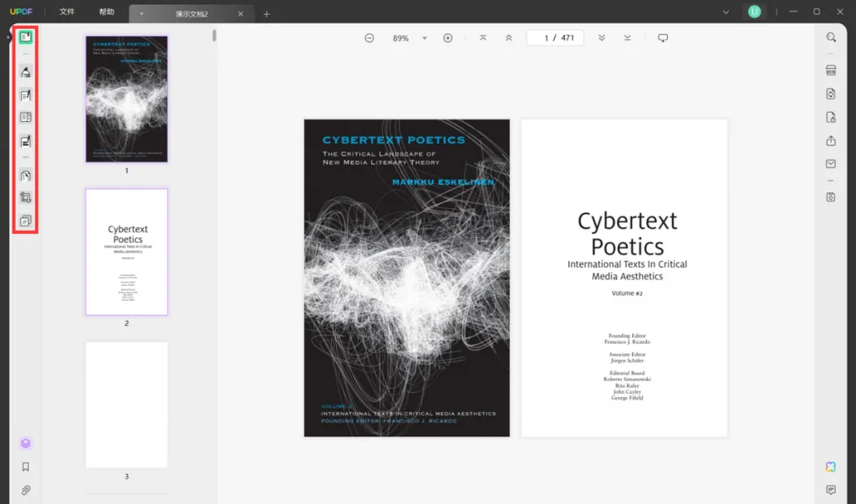856x504 pixels.
Task: Start slideshow presentation mode
Action: pyautogui.click(x=663, y=38)
